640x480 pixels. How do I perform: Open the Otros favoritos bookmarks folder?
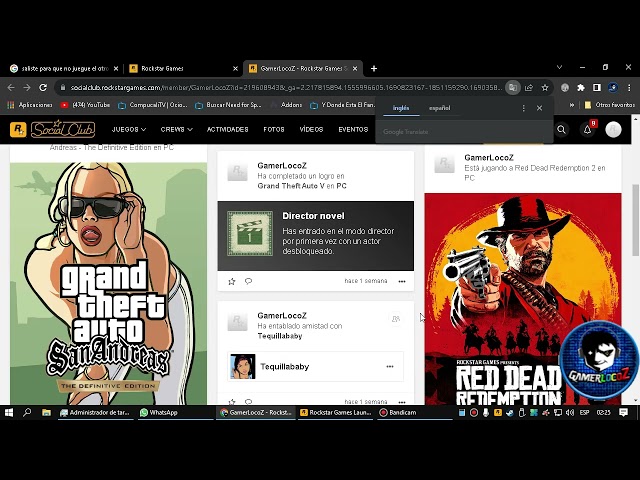[x=609, y=105]
